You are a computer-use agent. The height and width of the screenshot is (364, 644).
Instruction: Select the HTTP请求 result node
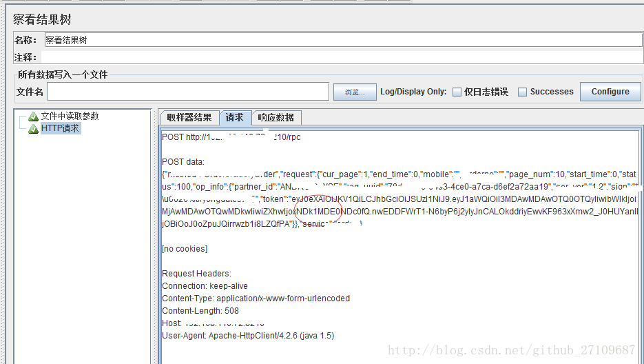(60, 128)
